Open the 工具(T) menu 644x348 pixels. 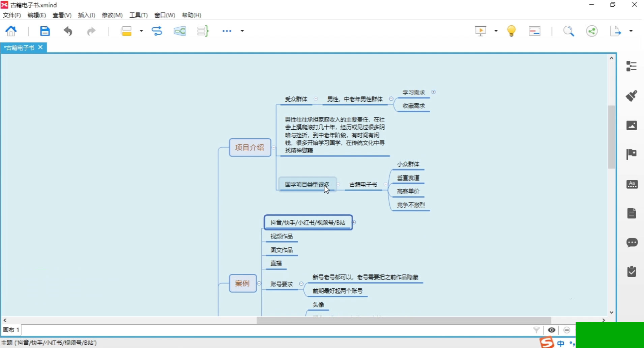(138, 15)
